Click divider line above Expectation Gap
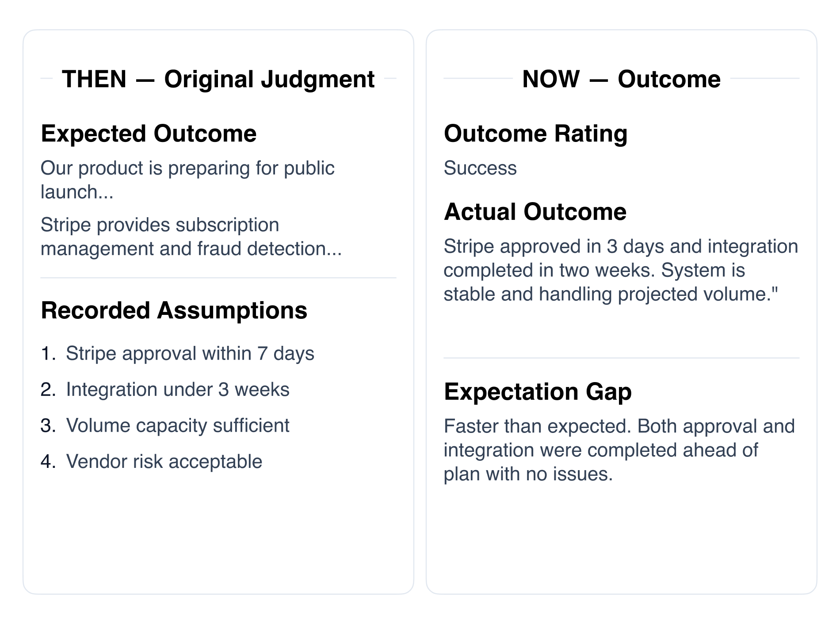Screen dimensions: 840x624 [622, 358]
